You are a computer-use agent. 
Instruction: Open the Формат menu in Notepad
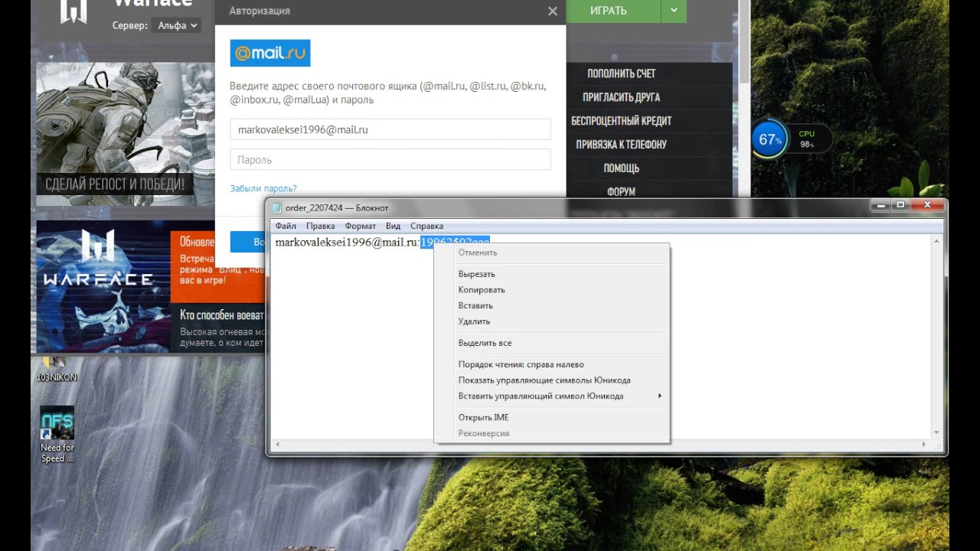[360, 226]
